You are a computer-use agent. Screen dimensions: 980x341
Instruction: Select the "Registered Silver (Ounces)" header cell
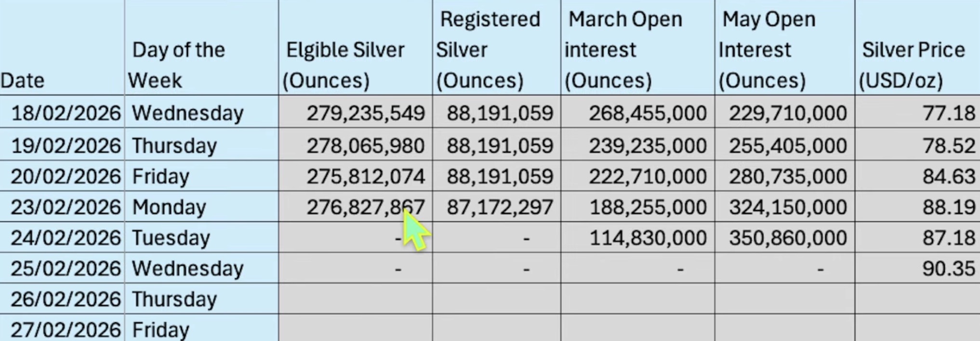(x=496, y=48)
